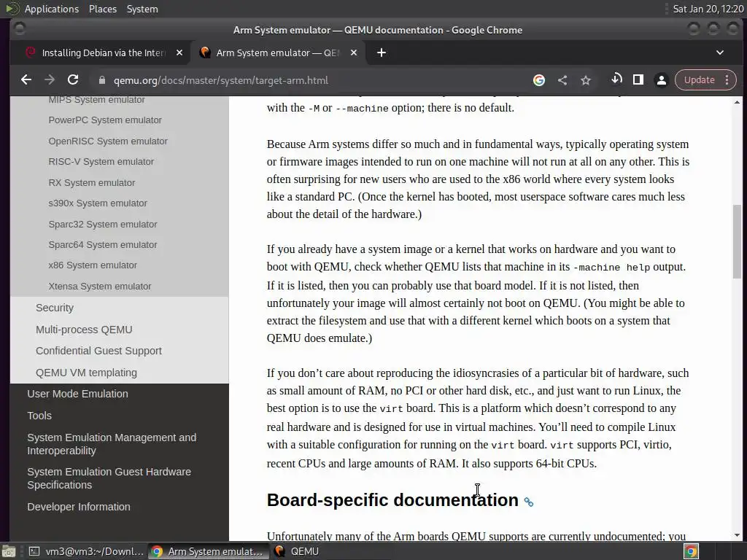
Task: Open User Mode Emulation section
Action: click(x=77, y=394)
